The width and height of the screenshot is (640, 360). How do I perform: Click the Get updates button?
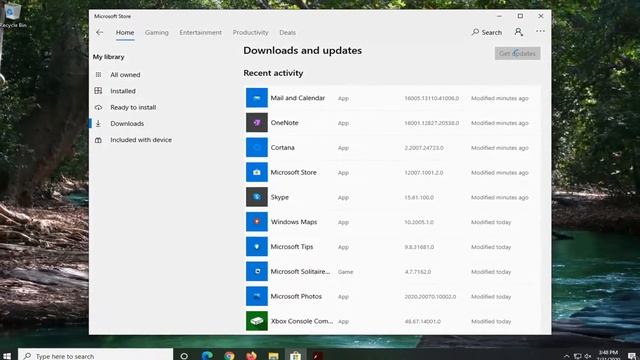[x=518, y=53]
